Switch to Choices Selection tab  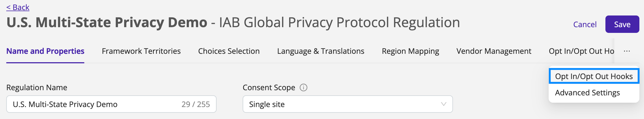pos(229,51)
